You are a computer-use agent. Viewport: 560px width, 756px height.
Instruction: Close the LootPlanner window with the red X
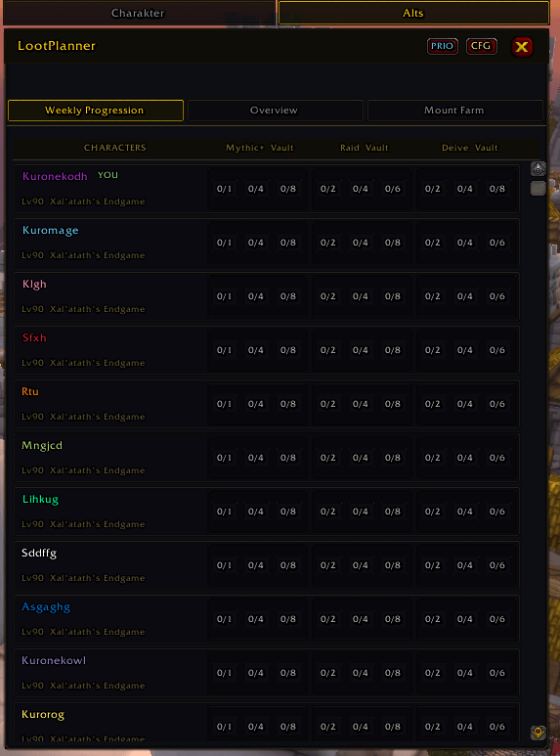coord(522,47)
